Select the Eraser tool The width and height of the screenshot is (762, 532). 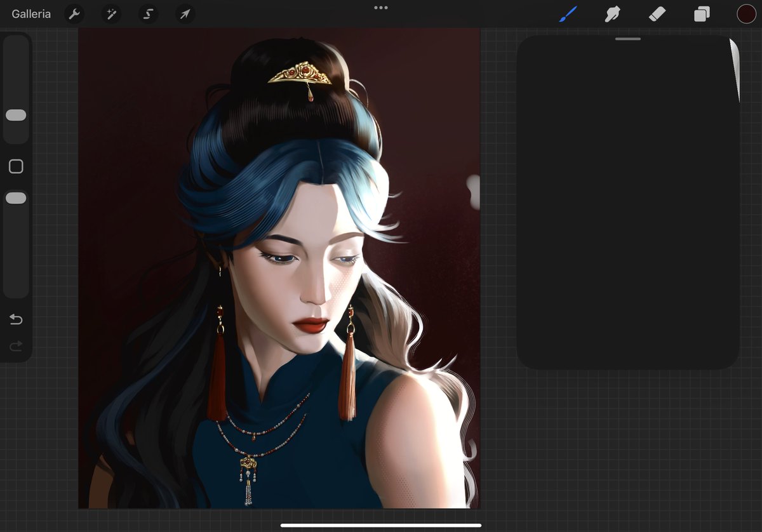657,14
